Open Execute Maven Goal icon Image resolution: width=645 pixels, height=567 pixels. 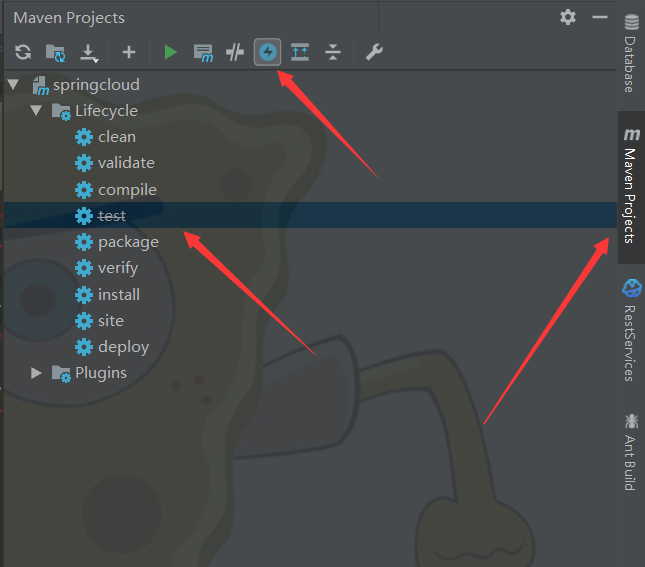(203, 53)
